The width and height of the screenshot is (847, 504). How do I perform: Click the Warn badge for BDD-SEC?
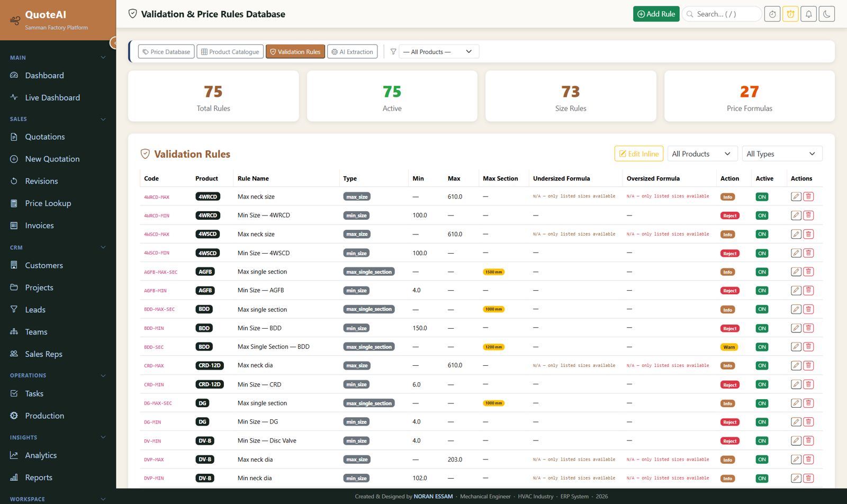[x=729, y=347]
